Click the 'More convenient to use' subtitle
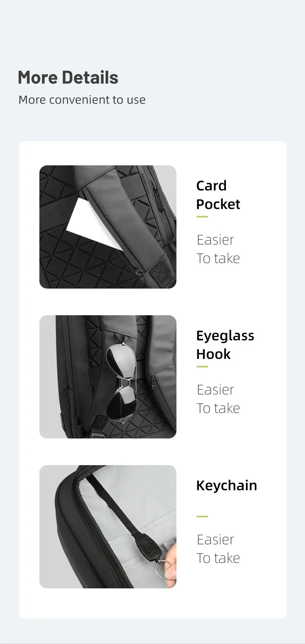The width and height of the screenshot is (305, 644). coord(82,100)
